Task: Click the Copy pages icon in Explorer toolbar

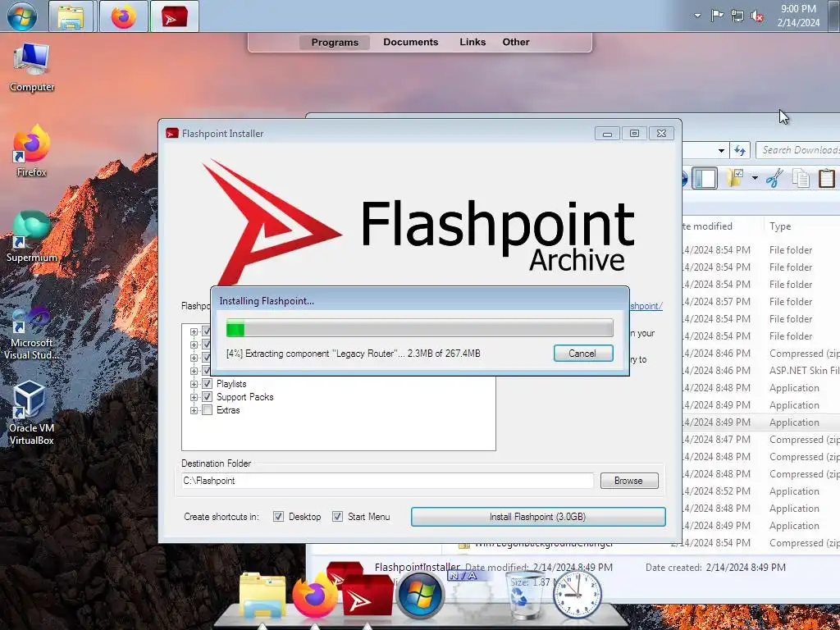Action: pyautogui.click(x=801, y=178)
